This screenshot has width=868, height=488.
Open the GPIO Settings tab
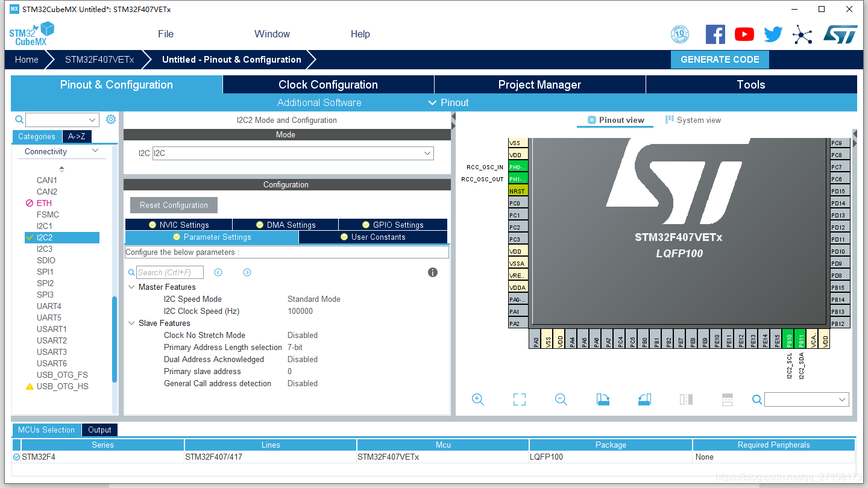coord(393,225)
